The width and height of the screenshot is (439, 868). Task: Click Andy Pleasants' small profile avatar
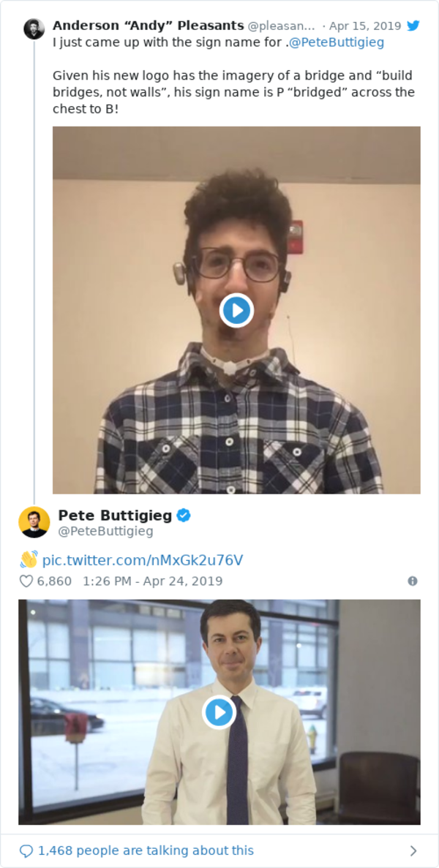click(x=34, y=29)
